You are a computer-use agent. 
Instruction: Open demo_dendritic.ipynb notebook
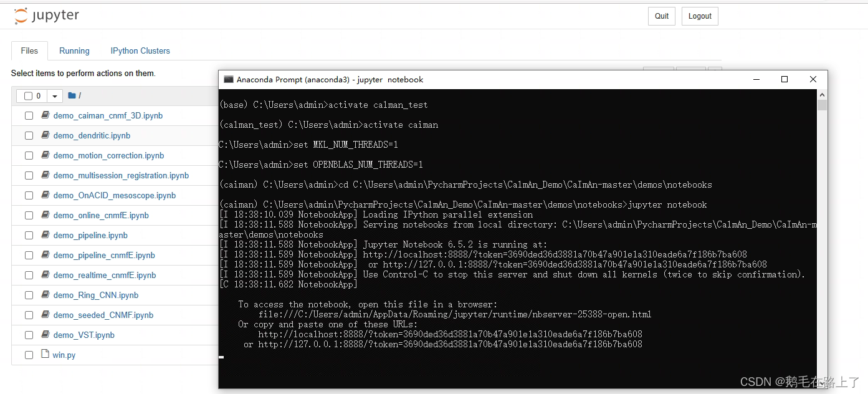92,136
